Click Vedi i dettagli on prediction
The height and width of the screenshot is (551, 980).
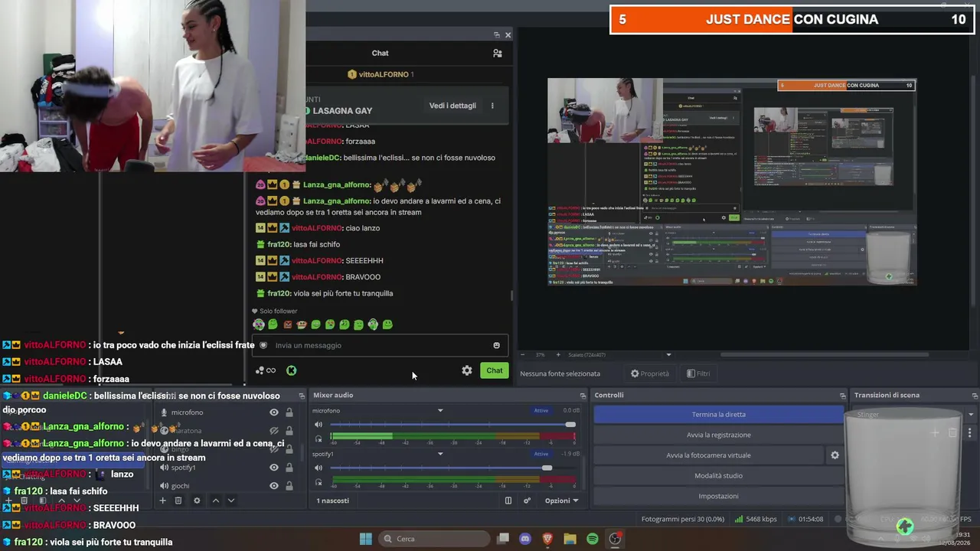pos(452,106)
